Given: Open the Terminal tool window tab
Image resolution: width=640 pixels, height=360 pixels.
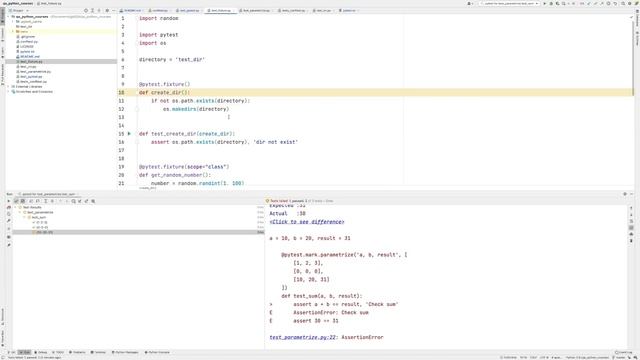Looking at the screenshot, I should [x=98, y=352].
